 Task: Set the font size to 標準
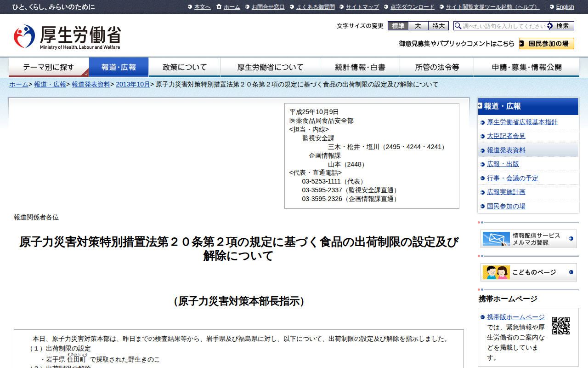(x=398, y=26)
